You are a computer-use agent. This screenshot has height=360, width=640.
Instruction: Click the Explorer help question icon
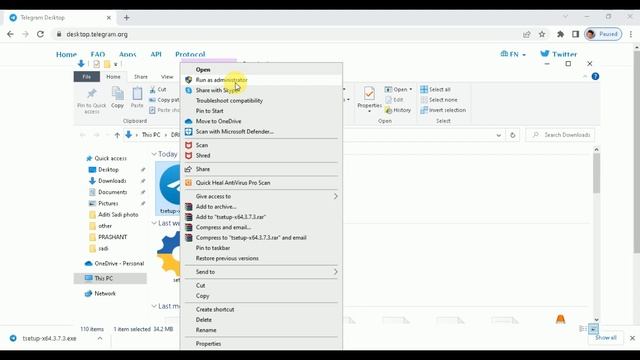click(x=595, y=77)
